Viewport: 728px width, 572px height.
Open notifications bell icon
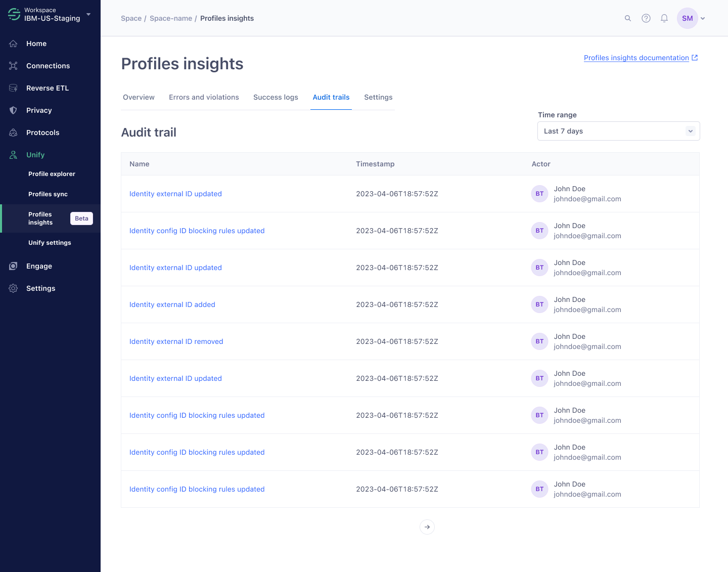pos(664,18)
